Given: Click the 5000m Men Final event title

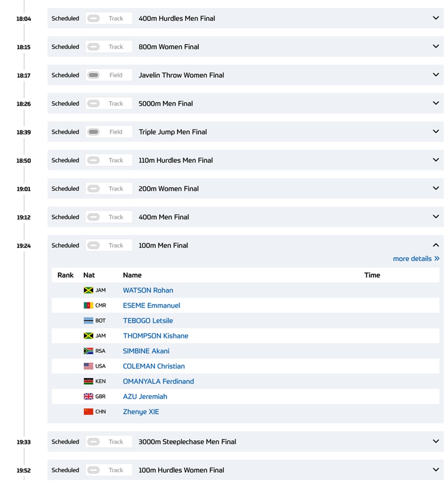Looking at the screenshot, I should point(166,103).
